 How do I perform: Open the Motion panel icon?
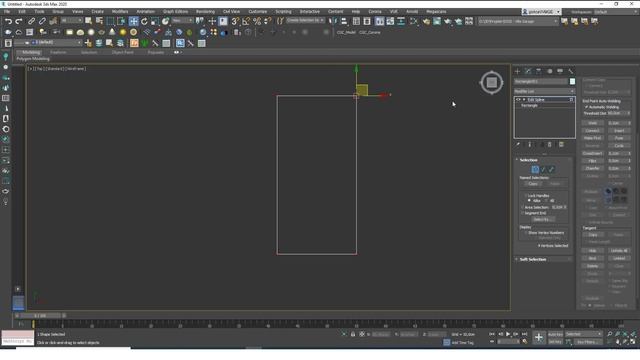tap(549, 71)
